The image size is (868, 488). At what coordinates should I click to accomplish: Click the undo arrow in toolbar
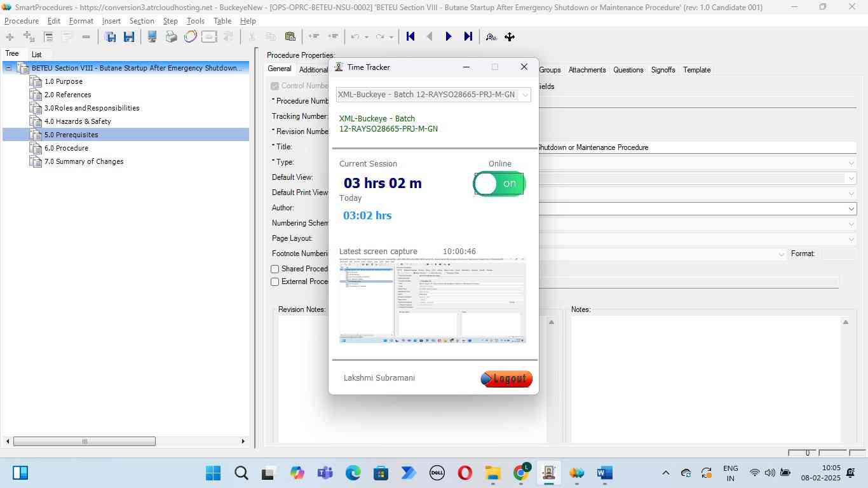coord(355,37)
